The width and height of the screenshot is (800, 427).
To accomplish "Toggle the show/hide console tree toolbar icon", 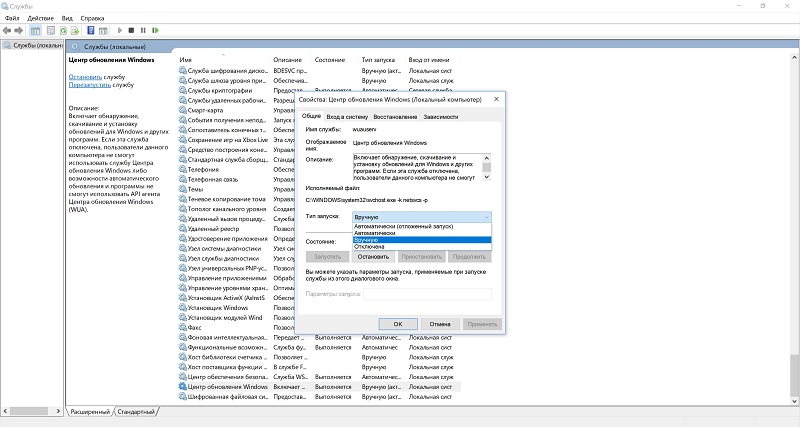I will pyautogui.click(x=35, y=31).
